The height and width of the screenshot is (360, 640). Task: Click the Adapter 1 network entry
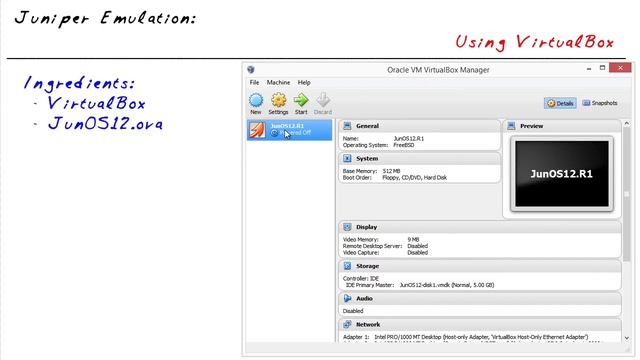(465, 337)
